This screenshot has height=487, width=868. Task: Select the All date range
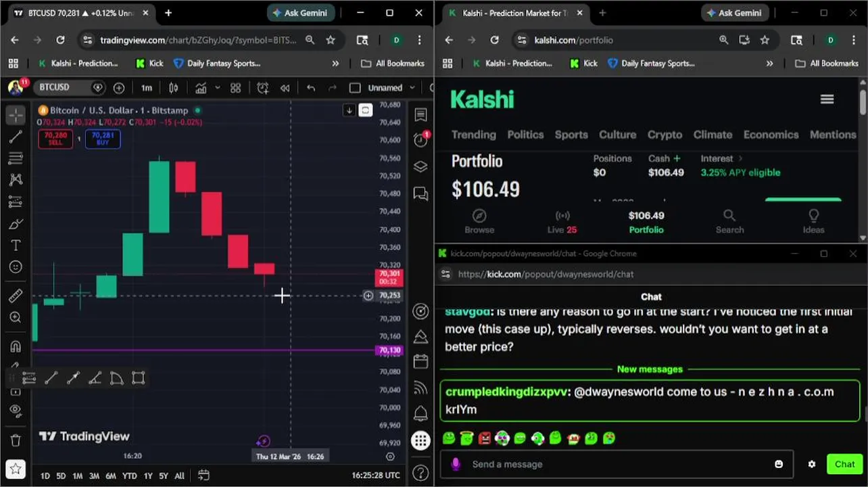click(x=179, y=476)
